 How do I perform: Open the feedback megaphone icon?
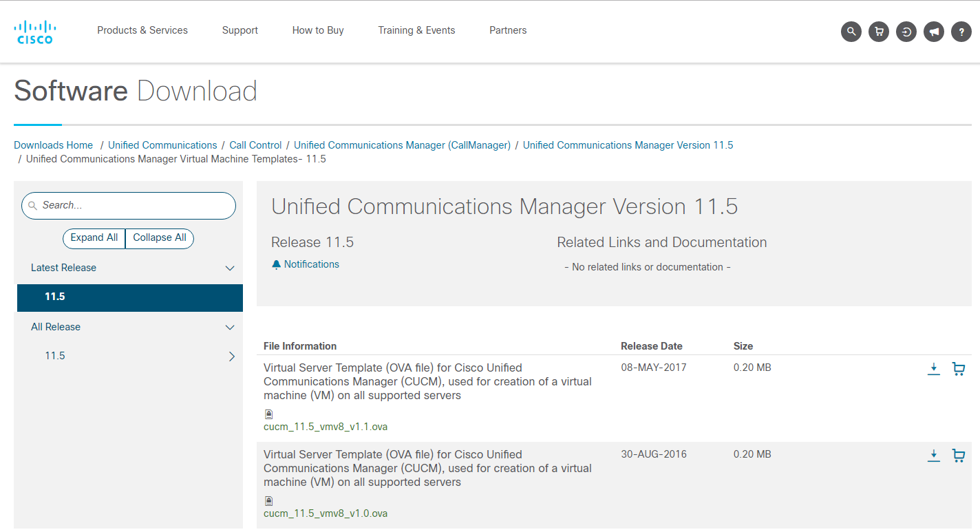[934, 32]
